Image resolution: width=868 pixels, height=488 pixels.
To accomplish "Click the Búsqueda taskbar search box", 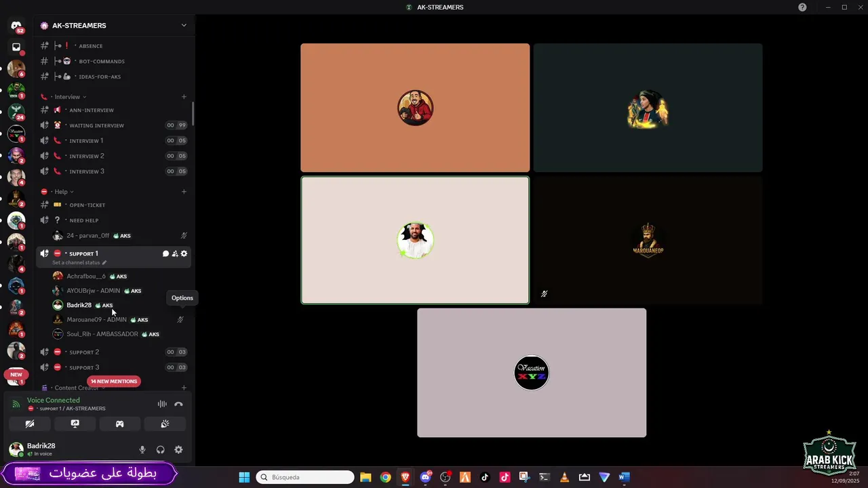I will click(x=305, y=477).
